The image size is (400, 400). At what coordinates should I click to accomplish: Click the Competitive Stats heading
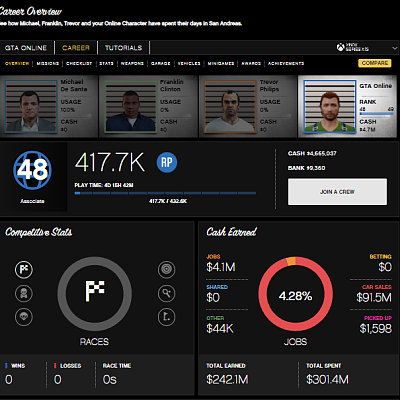click(39, 232)
